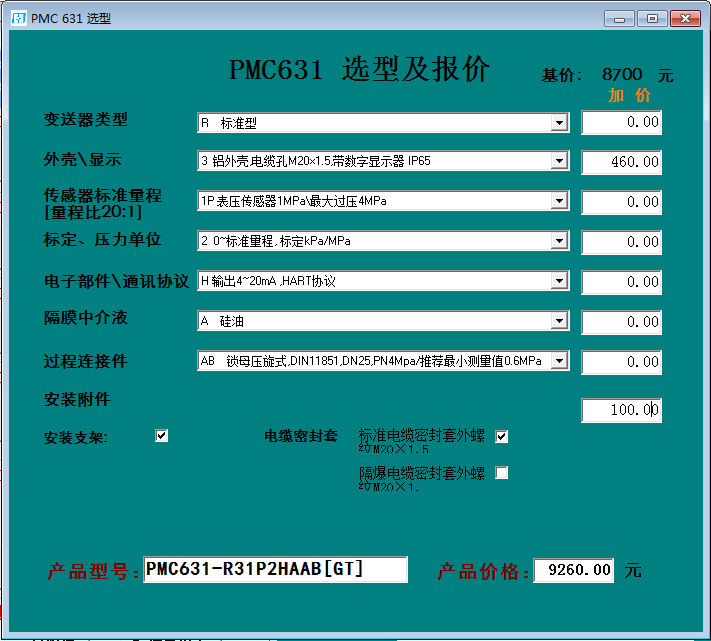Enable 隔爆电缆密封套外螺 checkbox
Screen dimensions: 711x641
502,473
